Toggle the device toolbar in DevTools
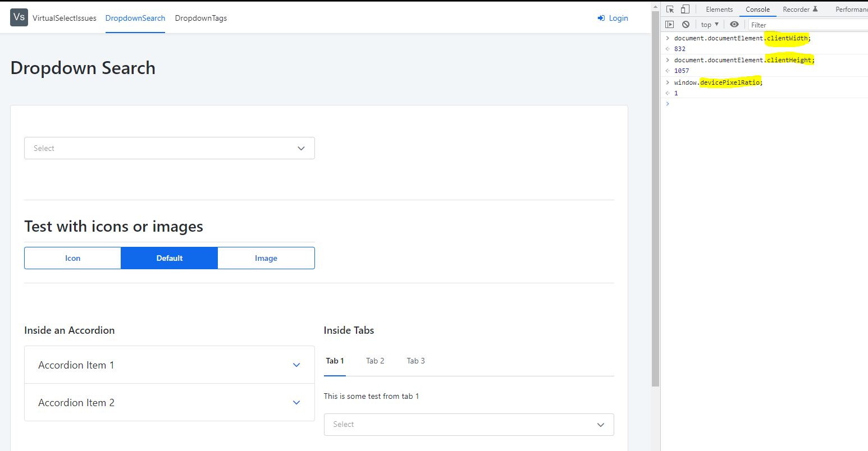This screenshot has height=451, width=868. point(684,9)
